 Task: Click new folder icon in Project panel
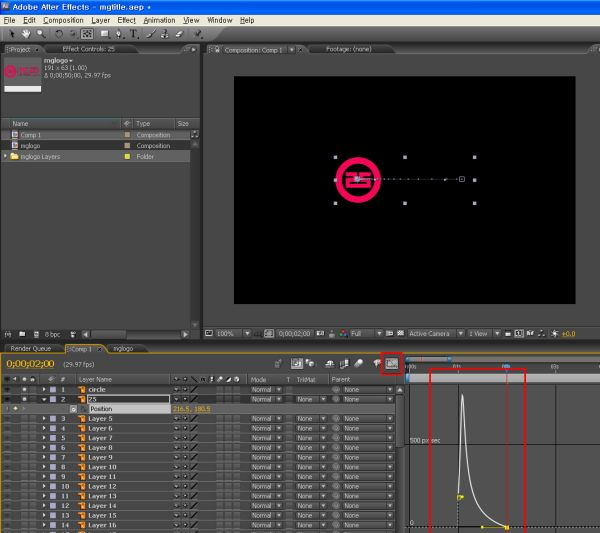22,334
